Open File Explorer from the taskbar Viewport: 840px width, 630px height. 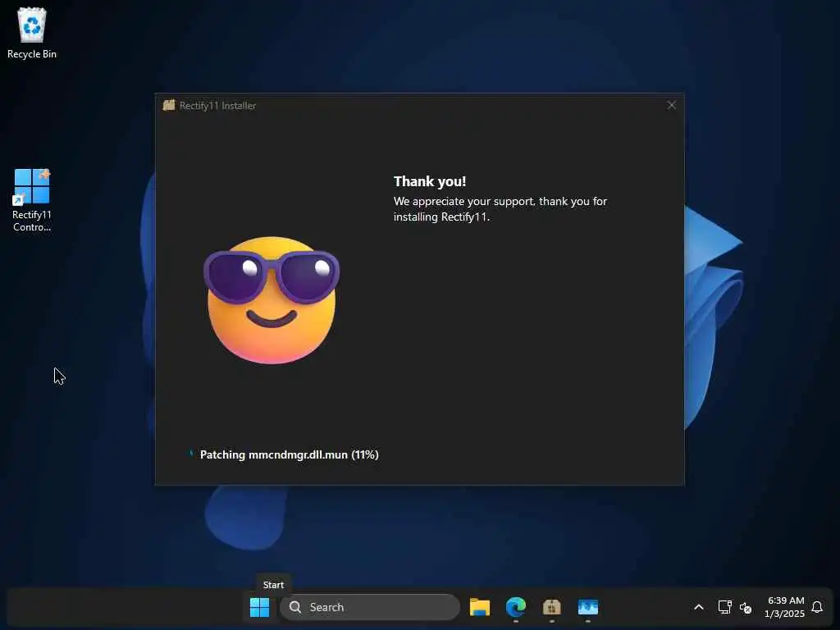tap(479, 607)
